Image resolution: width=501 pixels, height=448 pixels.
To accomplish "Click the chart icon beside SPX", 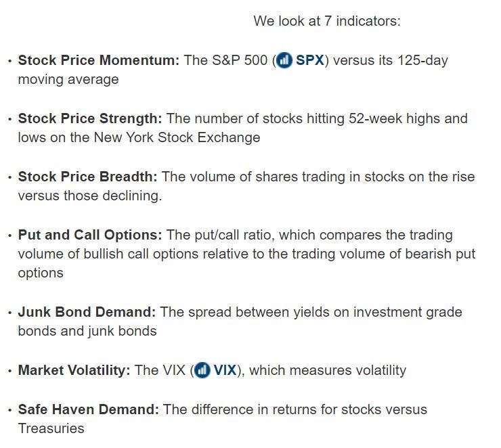I will tap(284, 60).
